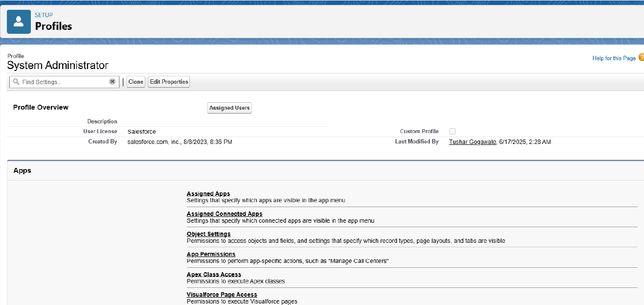The height and width of the screenshot is (305, 644).
Task: Click the search magnifier icon in Find Settings
Action: click(x=16, y=82)
